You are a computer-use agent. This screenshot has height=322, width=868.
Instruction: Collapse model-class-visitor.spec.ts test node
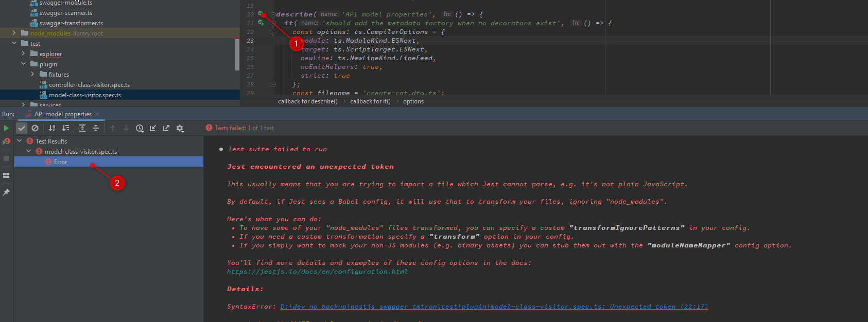(x=29, y=151)
